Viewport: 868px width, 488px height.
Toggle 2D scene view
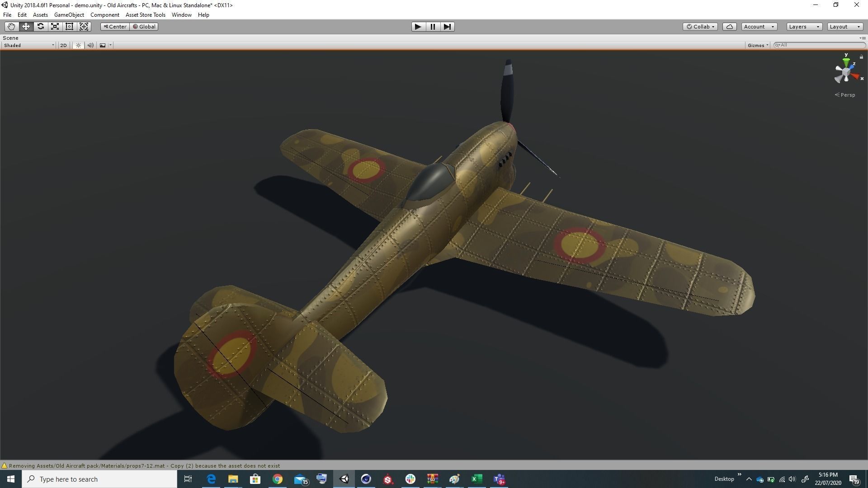(63, 45)
